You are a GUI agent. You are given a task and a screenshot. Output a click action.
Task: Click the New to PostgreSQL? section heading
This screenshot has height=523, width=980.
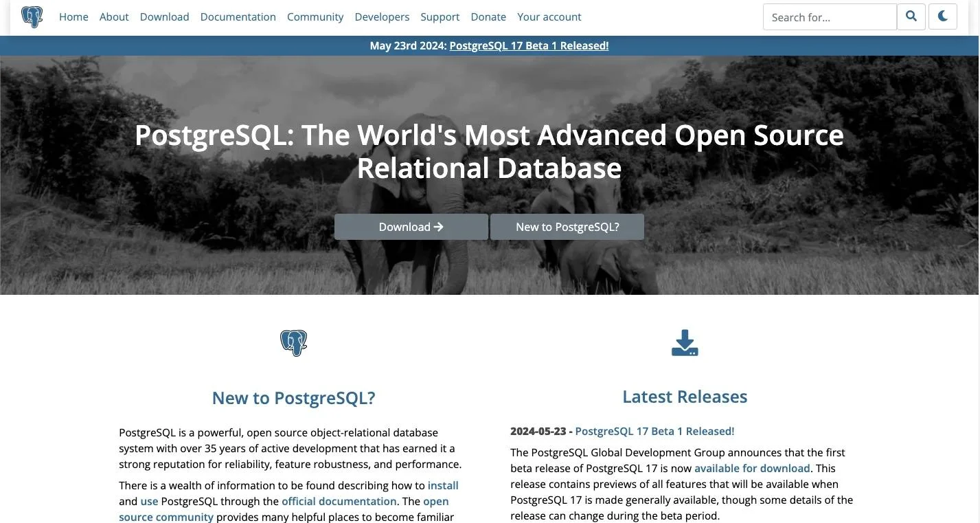point(294,398)
